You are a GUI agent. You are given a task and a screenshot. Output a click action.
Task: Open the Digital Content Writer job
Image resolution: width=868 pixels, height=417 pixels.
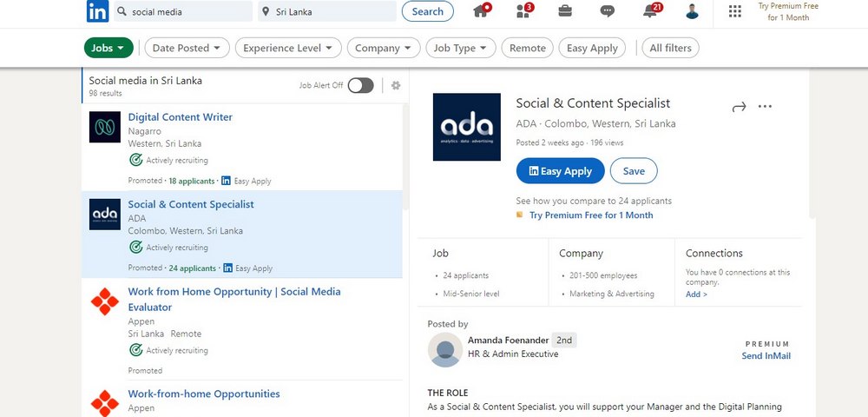181,117
